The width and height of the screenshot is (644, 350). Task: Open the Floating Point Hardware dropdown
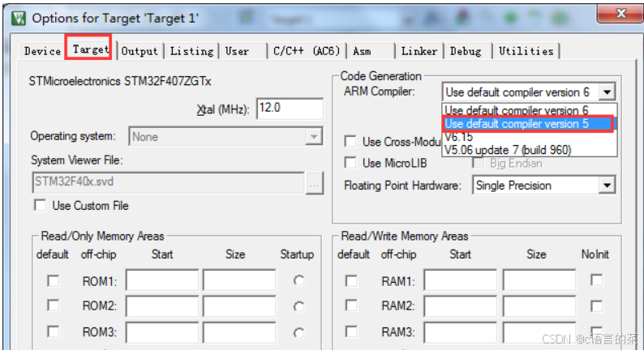pos(543,186)
